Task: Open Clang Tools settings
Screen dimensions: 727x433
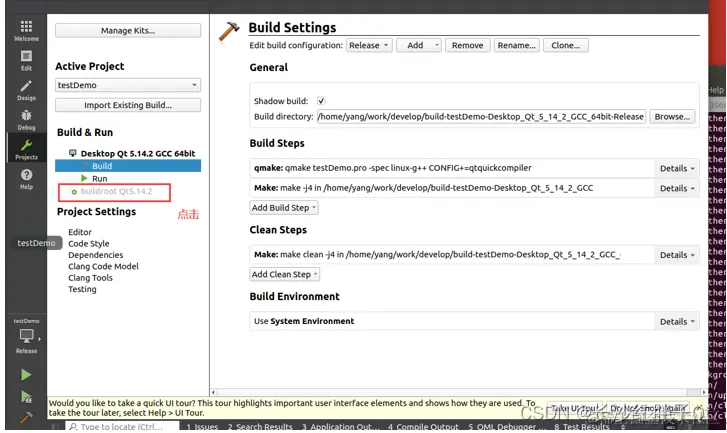Action: [x=90, y=278]
